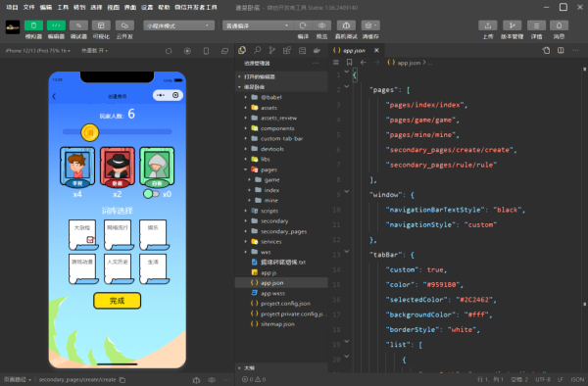Close the app.json editor tab

coord(376,50)
